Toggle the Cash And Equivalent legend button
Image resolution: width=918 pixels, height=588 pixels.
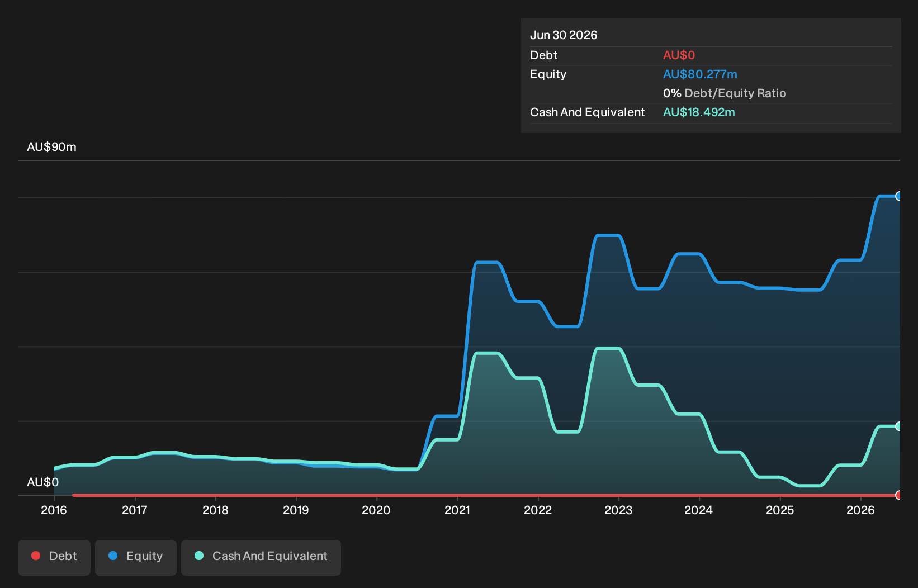[261, 557]
